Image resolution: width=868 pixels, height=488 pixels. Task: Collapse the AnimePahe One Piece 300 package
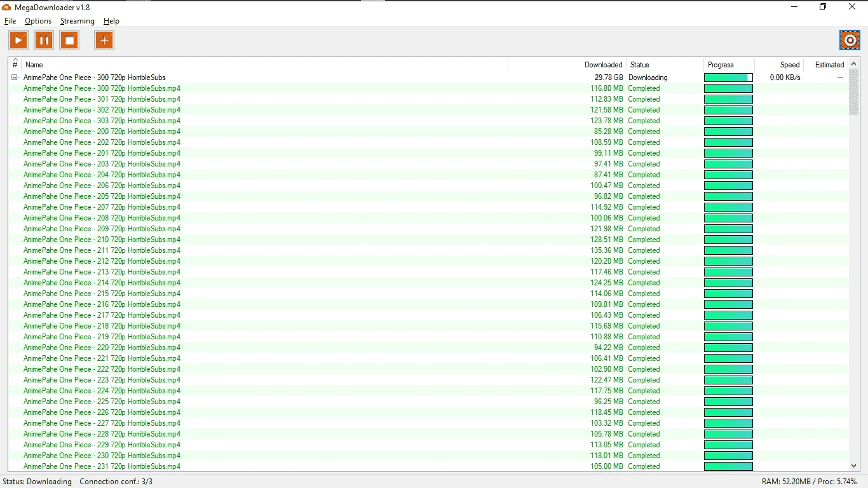coord(15,78)
